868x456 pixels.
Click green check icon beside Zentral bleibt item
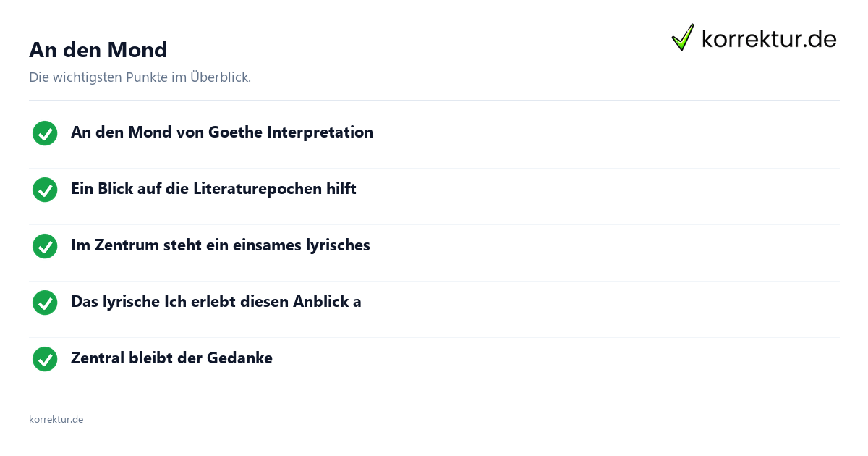(x=45, y=359)
